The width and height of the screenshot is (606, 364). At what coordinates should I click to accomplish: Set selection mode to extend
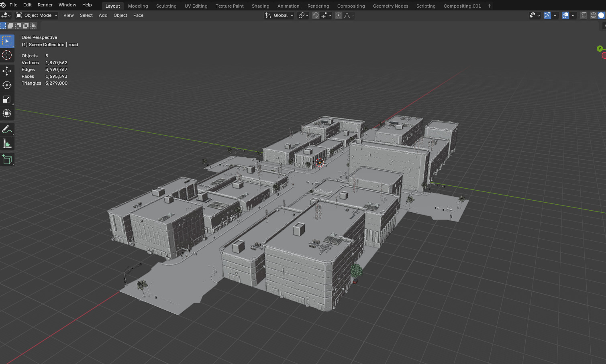point(10,26)
